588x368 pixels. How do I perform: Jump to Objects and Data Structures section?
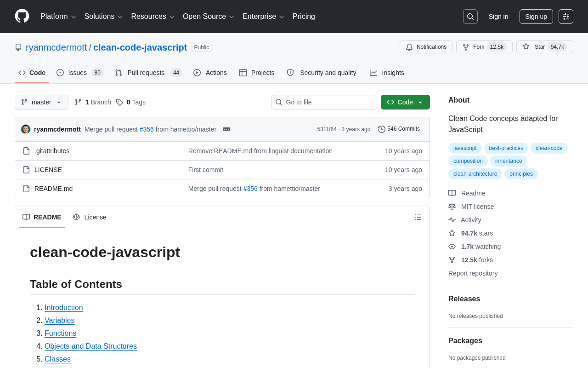tap(90, 346)
